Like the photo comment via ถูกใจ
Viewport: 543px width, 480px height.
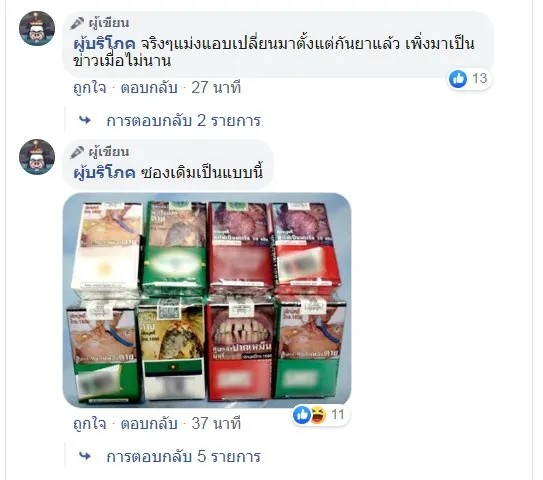pyautogui.click(x=90, y=424)
